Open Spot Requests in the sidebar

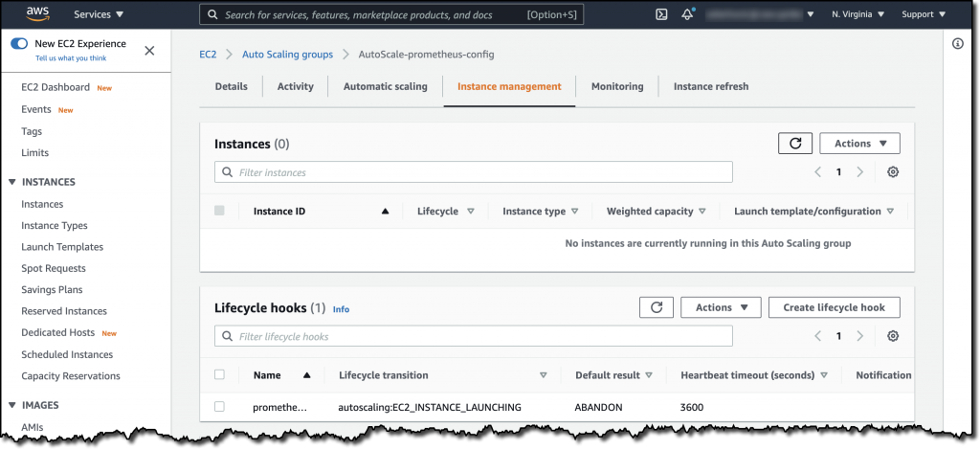[x=54, y=268]
